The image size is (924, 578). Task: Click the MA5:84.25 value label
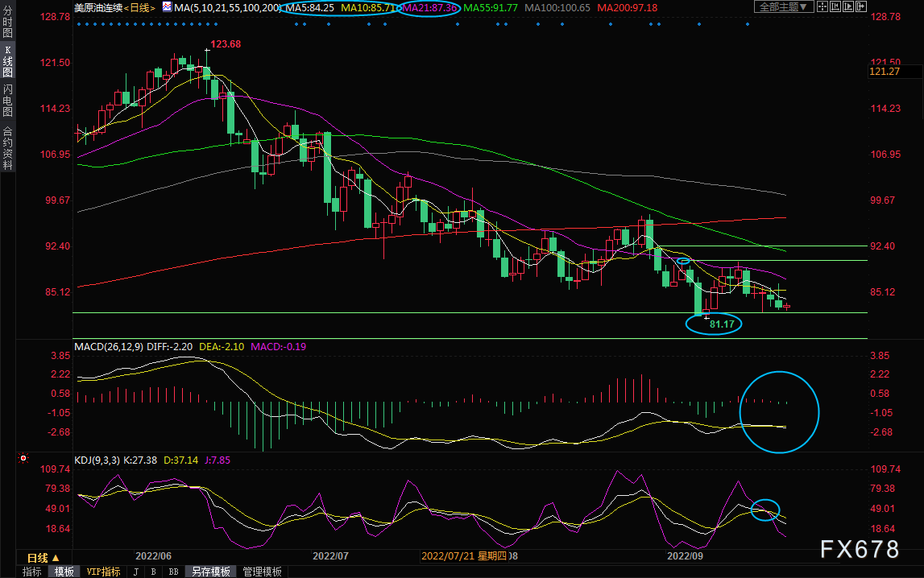(310, 8)
